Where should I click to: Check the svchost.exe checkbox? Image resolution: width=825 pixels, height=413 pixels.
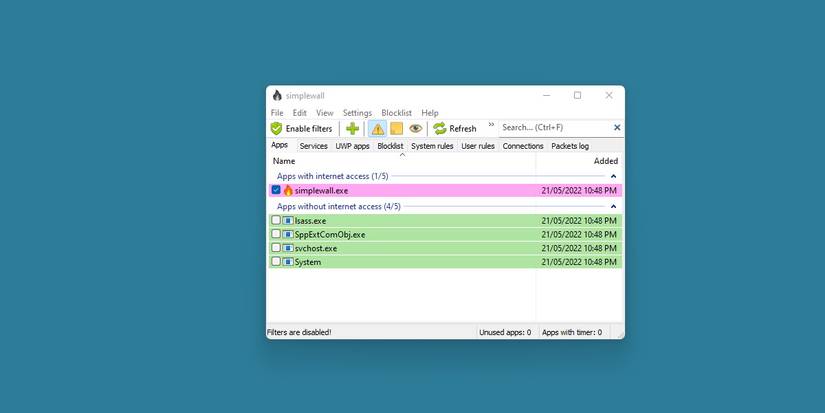[276, 248]
